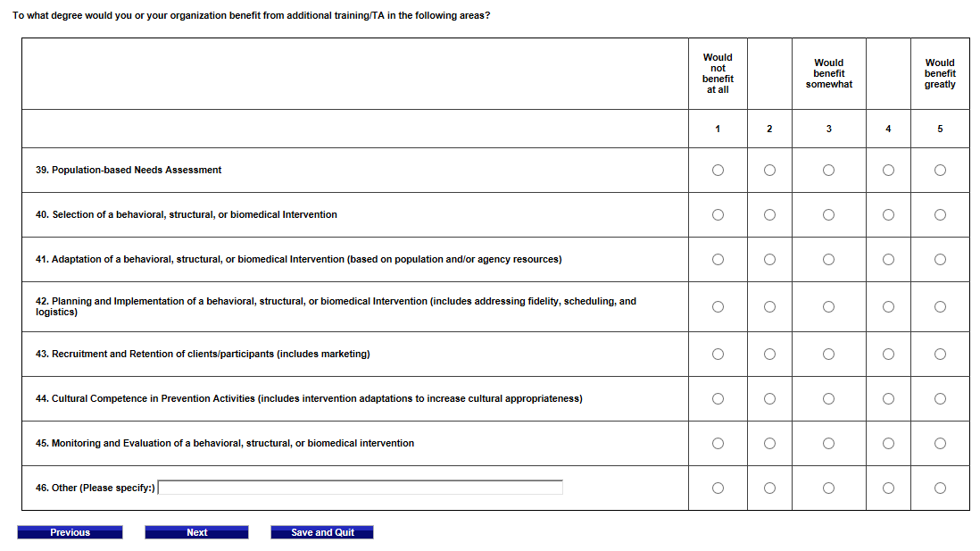Select rating 3 for question 42
This screenshot has width=980, height=551.
(828, 307)
